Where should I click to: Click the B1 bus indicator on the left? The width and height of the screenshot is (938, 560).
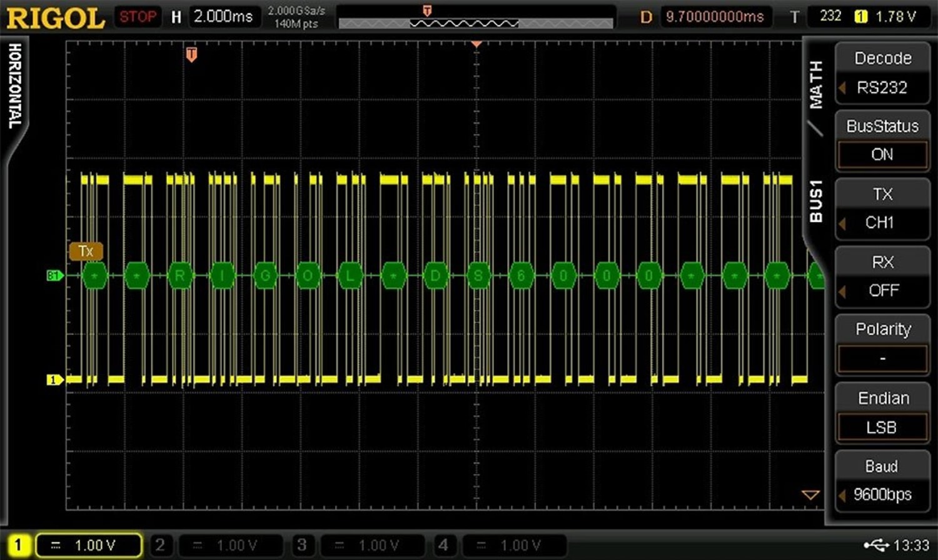pyautogui.click(x=53, y=275)
